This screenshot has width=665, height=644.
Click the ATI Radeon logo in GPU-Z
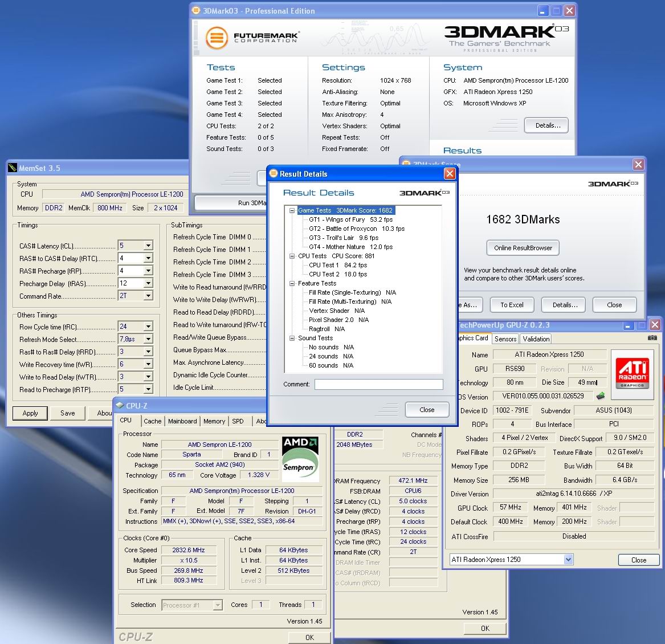(633, 374)
